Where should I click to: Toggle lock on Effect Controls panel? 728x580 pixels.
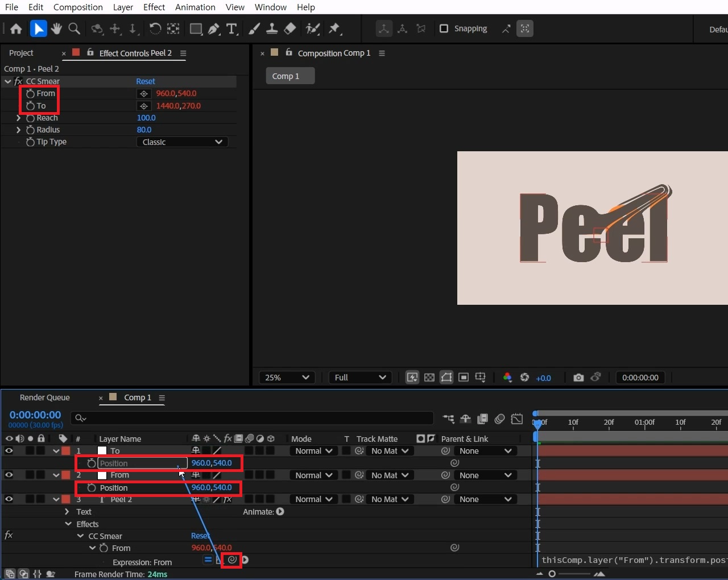click(90, 52)
